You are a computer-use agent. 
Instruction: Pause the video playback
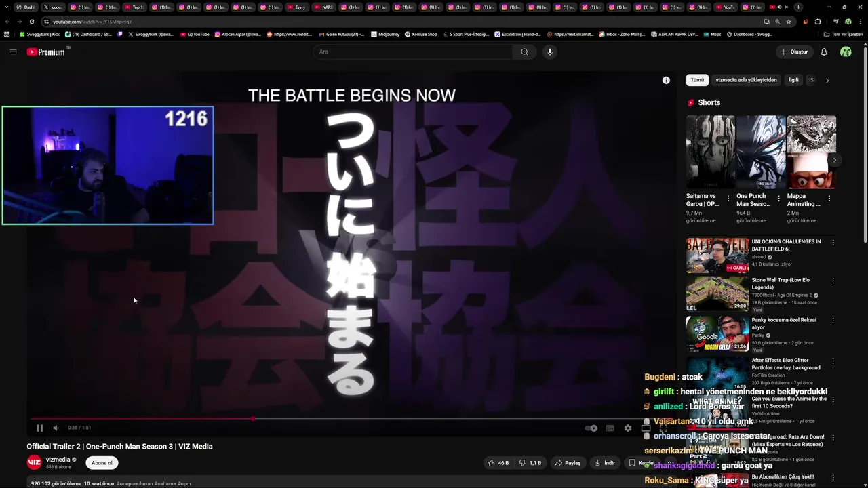[39, 428]
